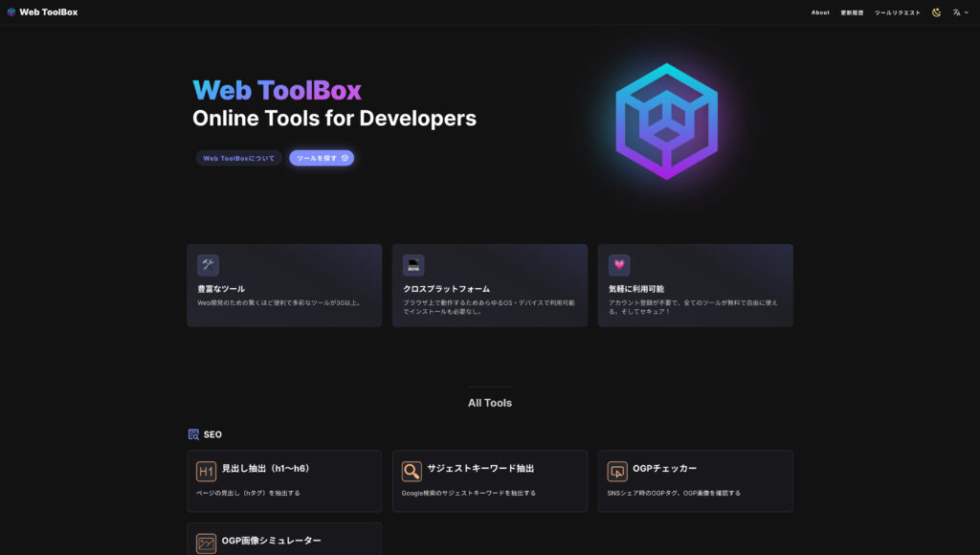This screenshot has width=980, height=555.
Task: Select About in the top menu
Action: pos(820,11)
